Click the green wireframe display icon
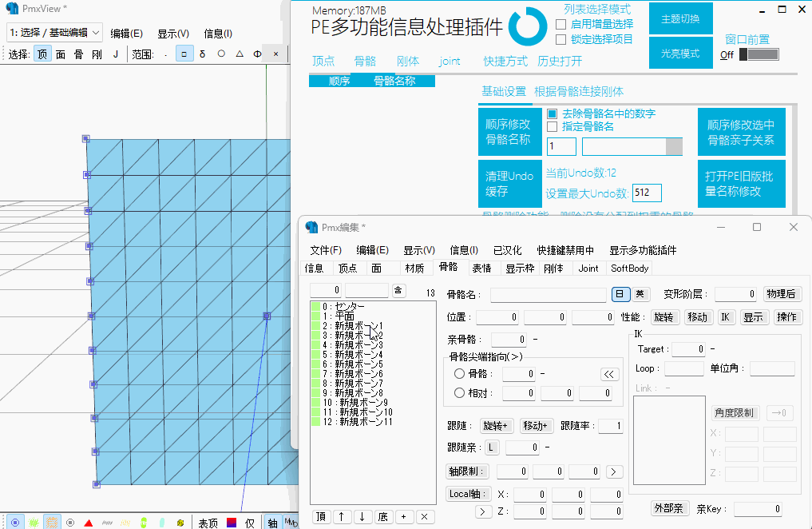The image size is (812, 529). (34, 523)
